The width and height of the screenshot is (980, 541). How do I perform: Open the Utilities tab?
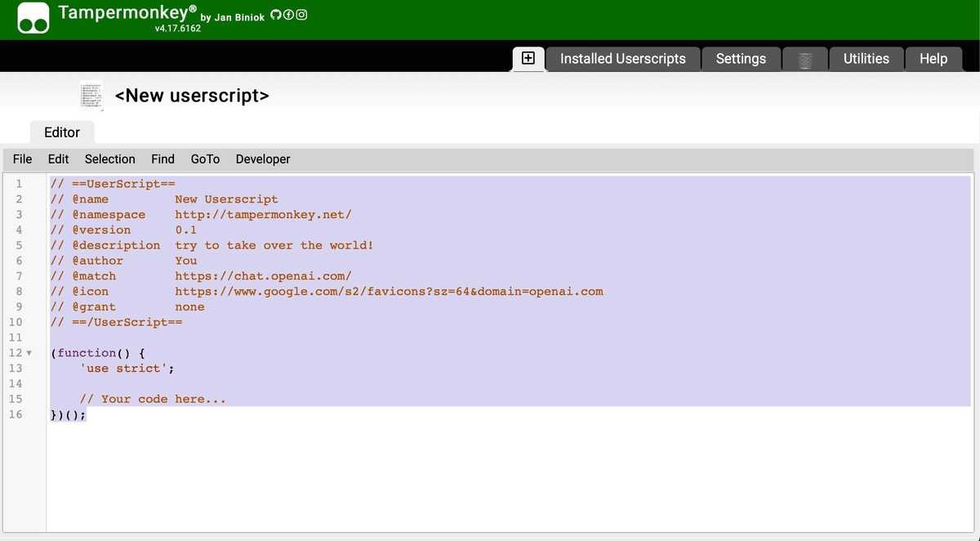866,59
